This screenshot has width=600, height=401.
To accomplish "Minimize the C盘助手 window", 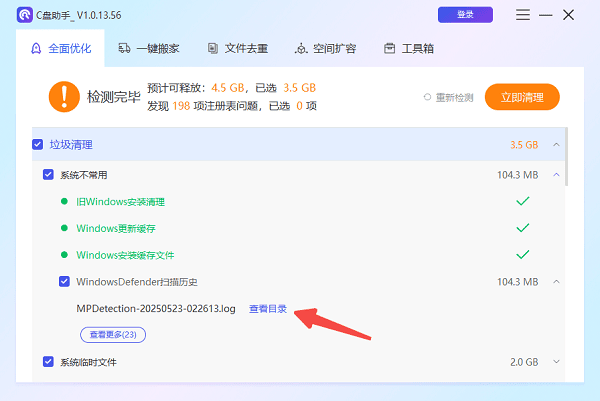I will coord(544,15).
